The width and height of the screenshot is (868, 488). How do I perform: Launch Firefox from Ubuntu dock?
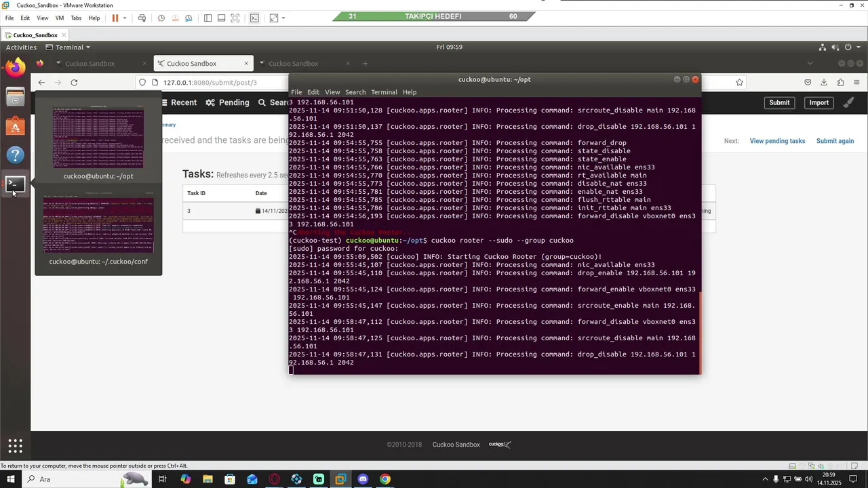click(x=15, y=66)
